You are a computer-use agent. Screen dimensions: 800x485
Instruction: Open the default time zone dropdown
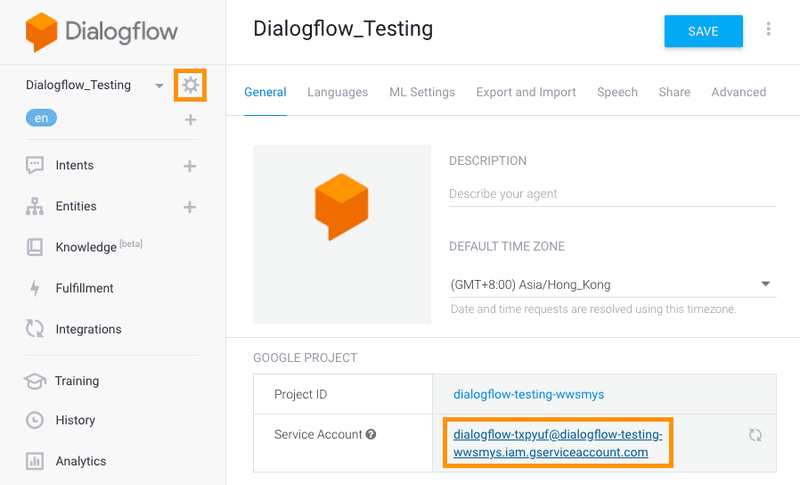coord(613,284)
